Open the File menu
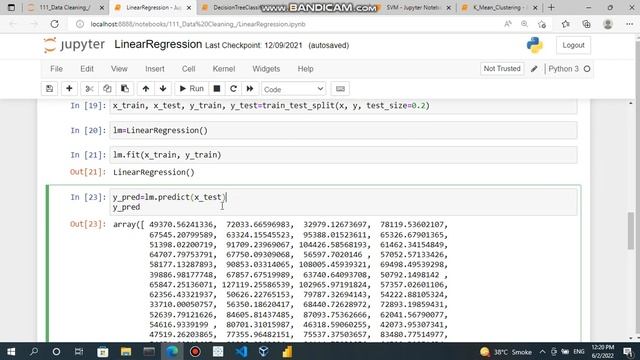Screen dimensions: 640x360 [x=56, y=69]
